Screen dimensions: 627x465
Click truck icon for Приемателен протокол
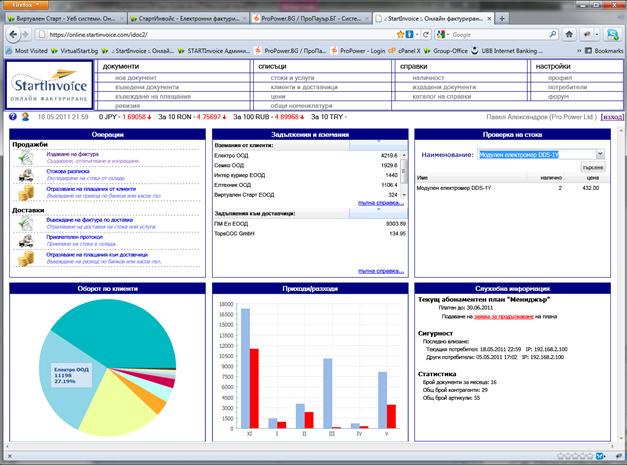[26, 241]
